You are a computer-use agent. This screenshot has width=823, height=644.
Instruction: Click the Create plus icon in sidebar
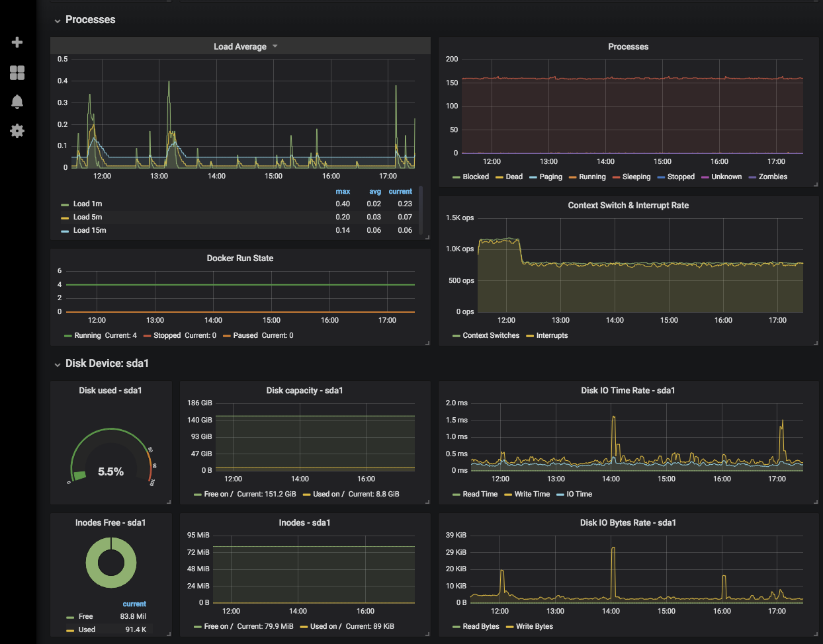[17, 42]
